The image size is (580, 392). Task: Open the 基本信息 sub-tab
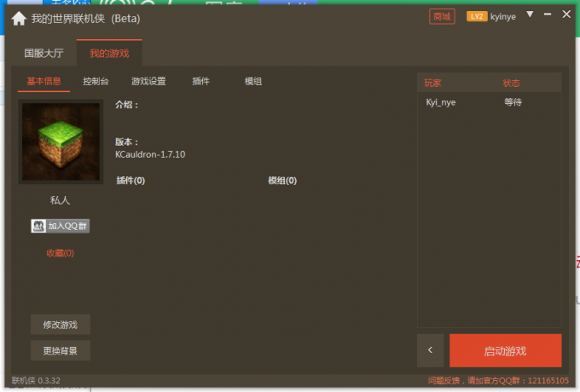pyautogui.click(x=43, y=81)
